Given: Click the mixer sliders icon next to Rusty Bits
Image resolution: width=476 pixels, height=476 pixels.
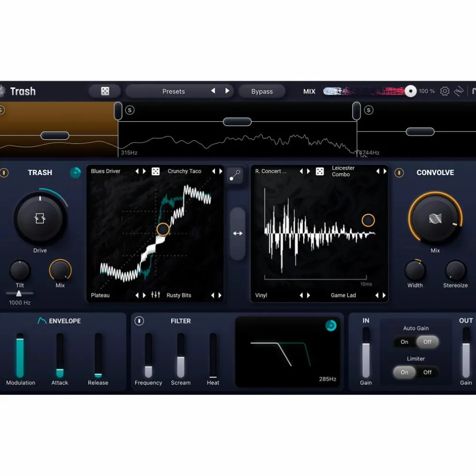Looking at the screenshot, I should click(155, 295).
